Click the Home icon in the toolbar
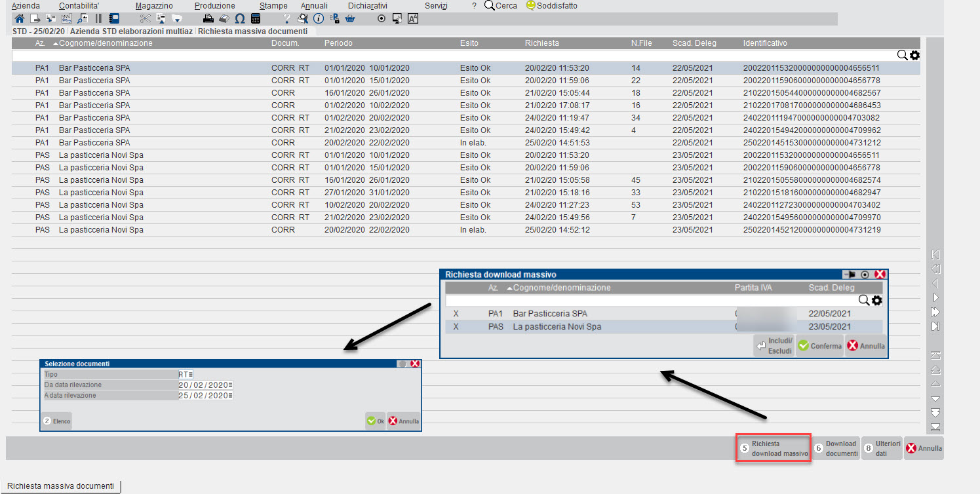The image size is (980, 494). point(19,18)
